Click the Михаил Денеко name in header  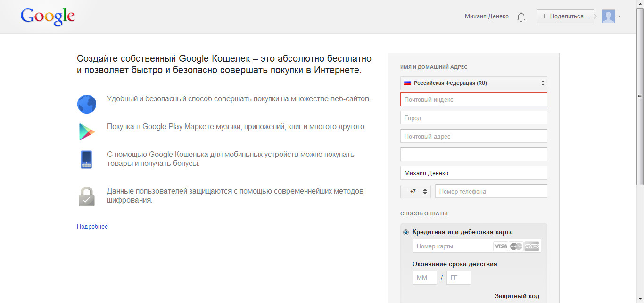pyautogui.click(x=487, y=16)
